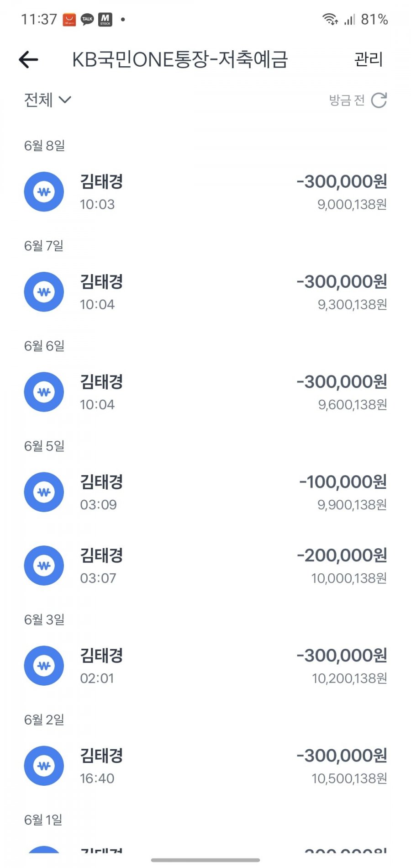Select the June 3 transaction at 02:01

[205, 666]
